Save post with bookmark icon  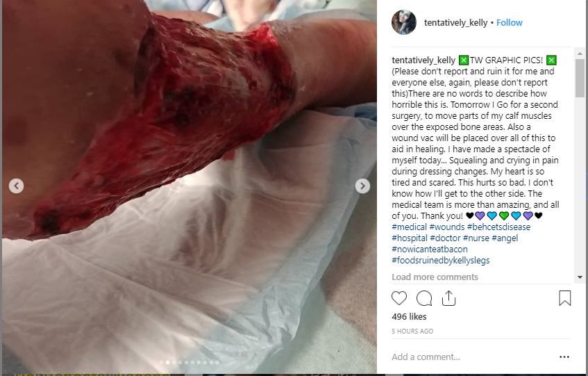click(x=565, y=298)
